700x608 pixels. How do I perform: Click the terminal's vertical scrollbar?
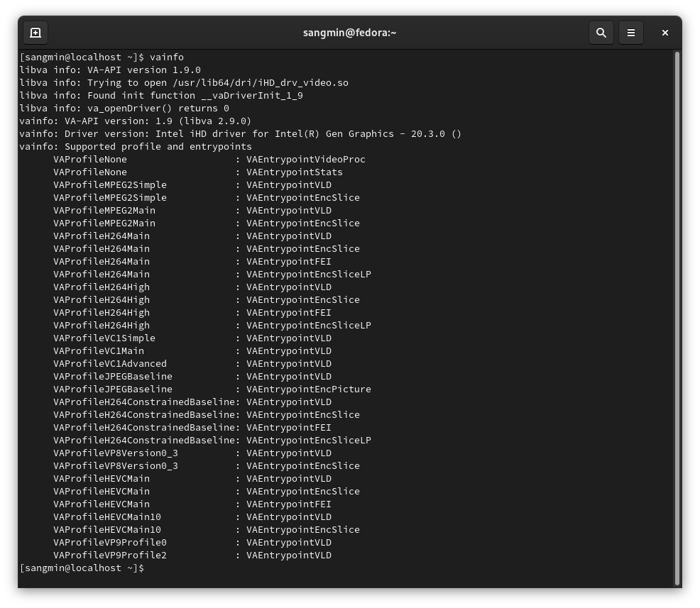677,319
